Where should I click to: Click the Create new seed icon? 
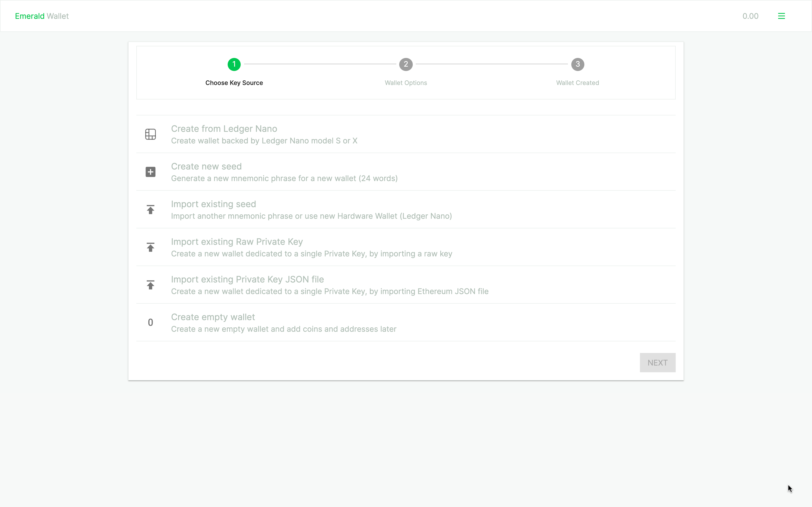[x=150, y=172]
